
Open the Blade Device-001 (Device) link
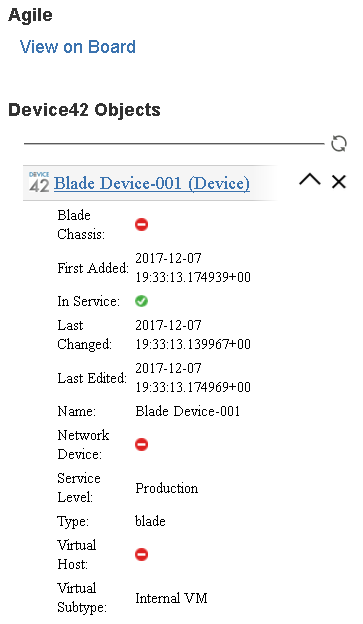(x=152, y=183)
